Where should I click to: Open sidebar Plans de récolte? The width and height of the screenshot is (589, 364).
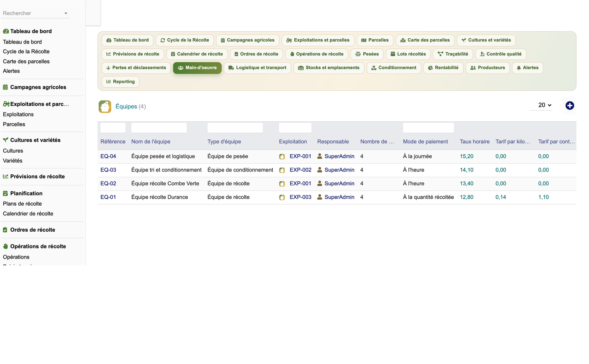tap(22, 204)
